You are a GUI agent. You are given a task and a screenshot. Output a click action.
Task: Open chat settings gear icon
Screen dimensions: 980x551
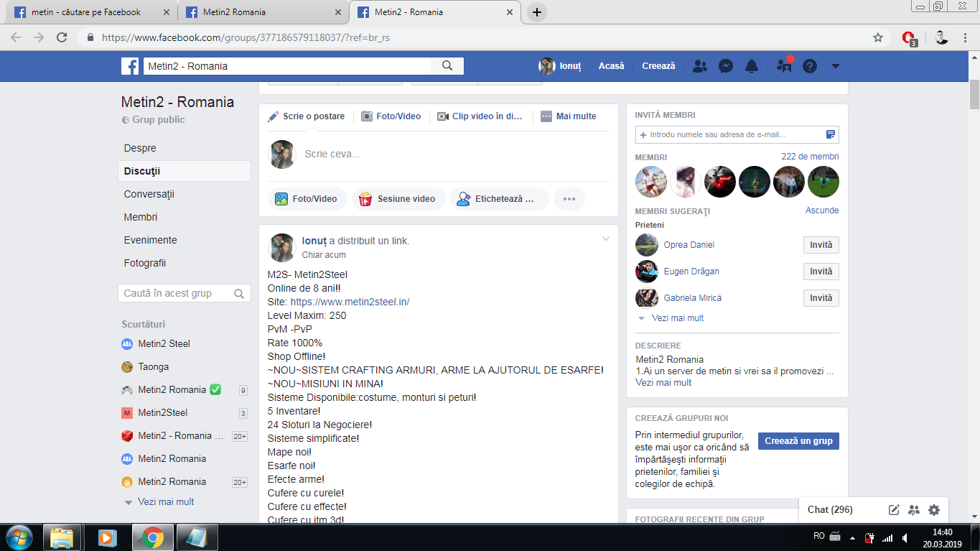(934, 510)
